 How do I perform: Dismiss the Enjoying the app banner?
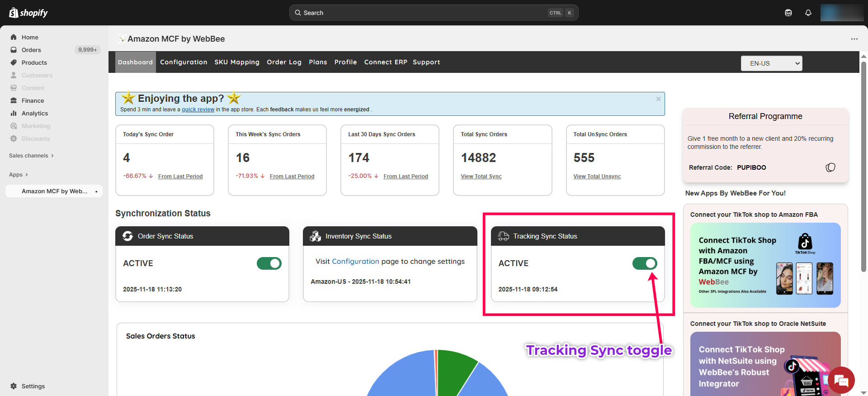tap(658, 99)
